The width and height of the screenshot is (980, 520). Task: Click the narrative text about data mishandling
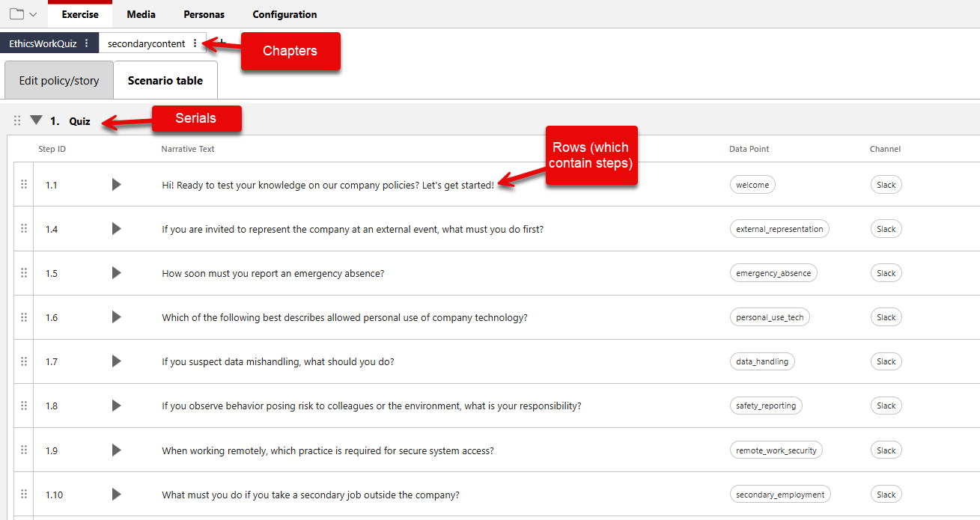click(x=278, y=361)
